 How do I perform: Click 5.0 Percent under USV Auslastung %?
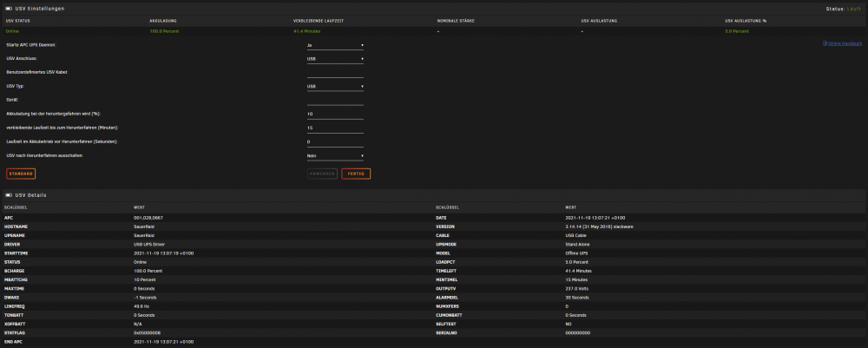tap(737, 31)
